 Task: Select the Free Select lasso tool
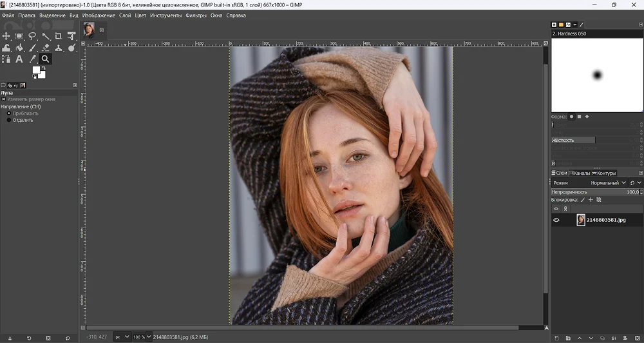coord(32,37)
